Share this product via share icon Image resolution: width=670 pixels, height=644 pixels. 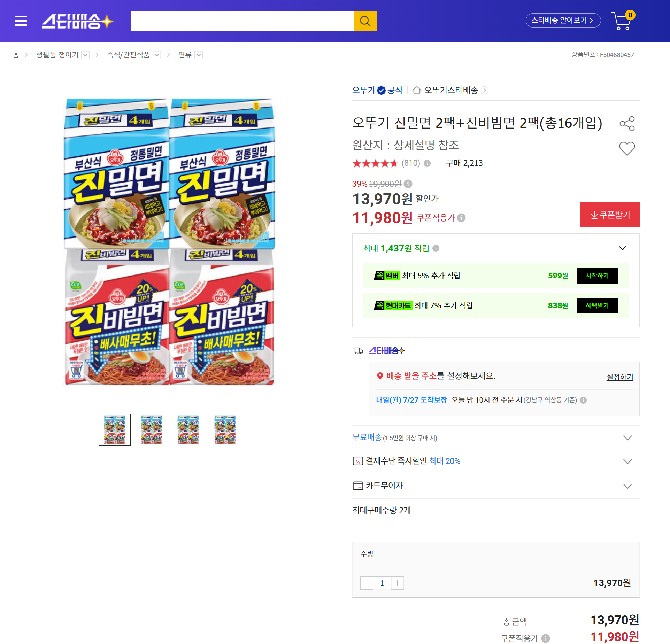point(627,124)
